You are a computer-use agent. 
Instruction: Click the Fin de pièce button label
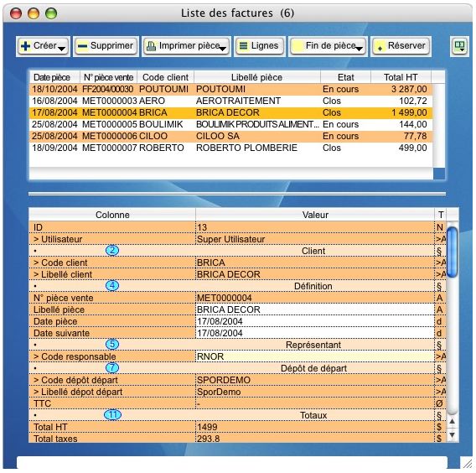click(x=330, y=45)
